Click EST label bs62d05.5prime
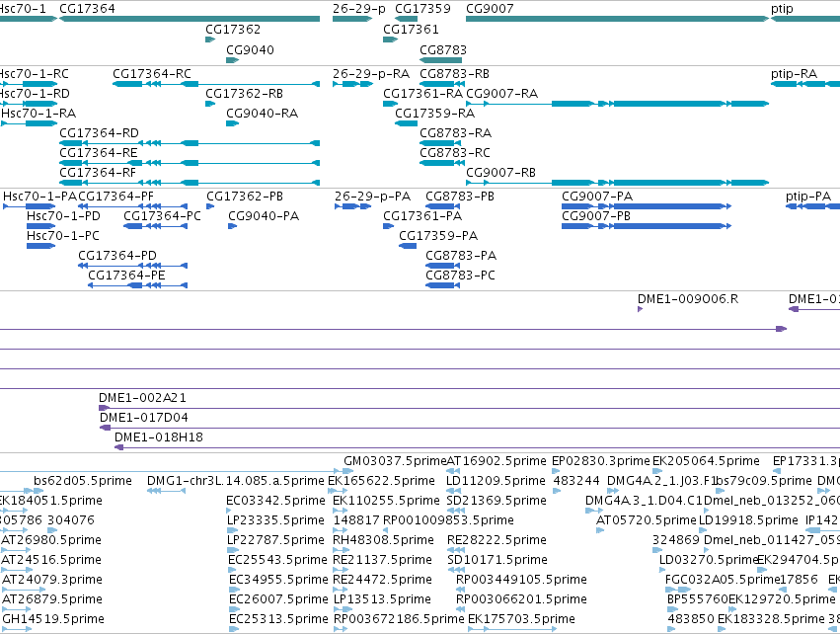The width and height of the screenshot is (840, 634). (83, 481)
